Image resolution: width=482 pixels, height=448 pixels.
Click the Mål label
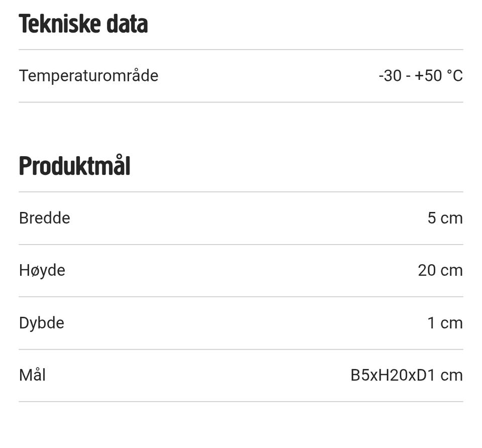[x=32, y=375]
